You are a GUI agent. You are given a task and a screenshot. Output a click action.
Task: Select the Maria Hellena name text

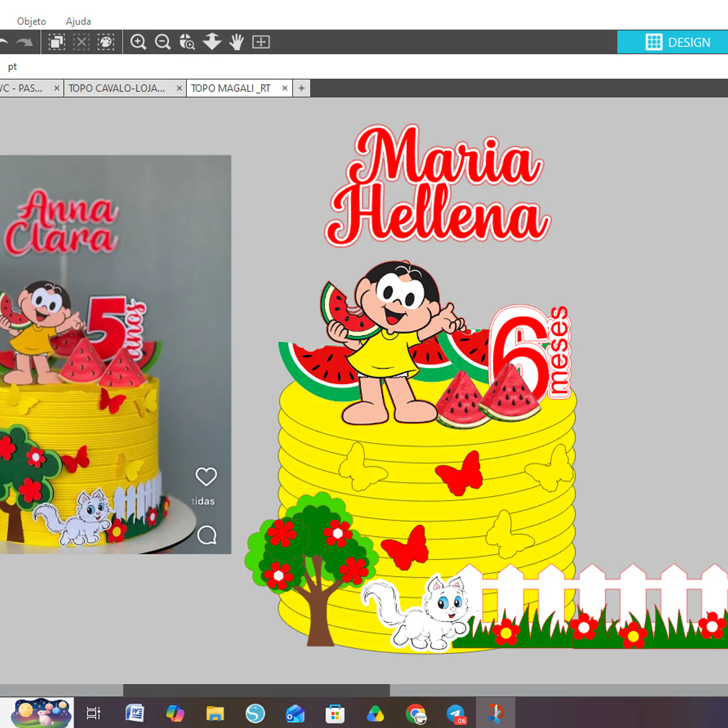[438, 185]
